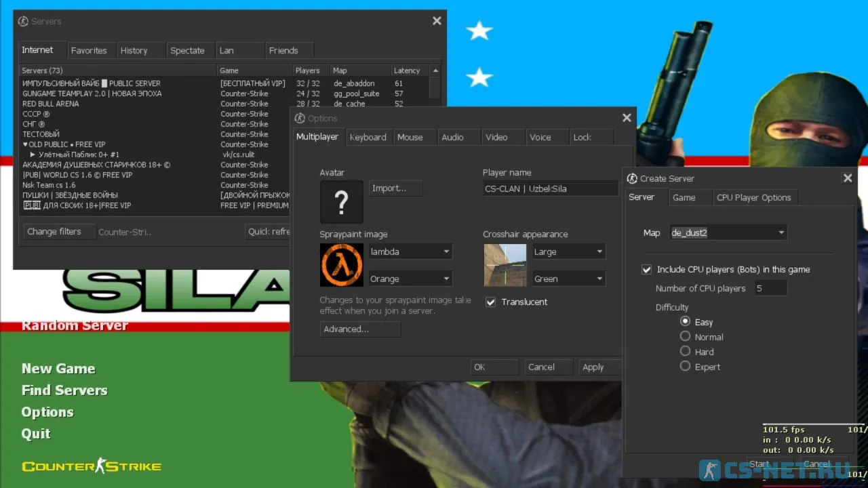Expand the Улётный Паблик server tree entry
This screenshot has width=868, height=488.
pyautogui.click(x=32, y=155)
